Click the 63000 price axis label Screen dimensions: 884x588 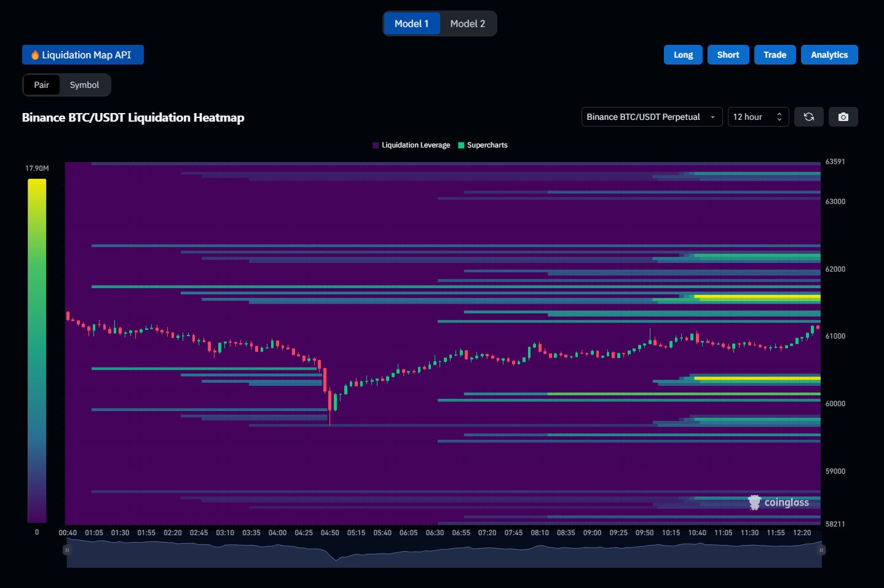pos(835,202)
